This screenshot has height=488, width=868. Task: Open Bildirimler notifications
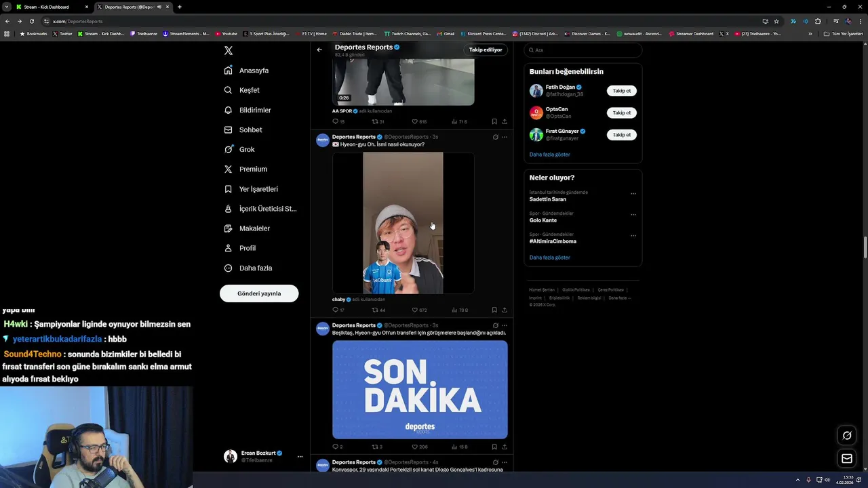pos(248,110)
